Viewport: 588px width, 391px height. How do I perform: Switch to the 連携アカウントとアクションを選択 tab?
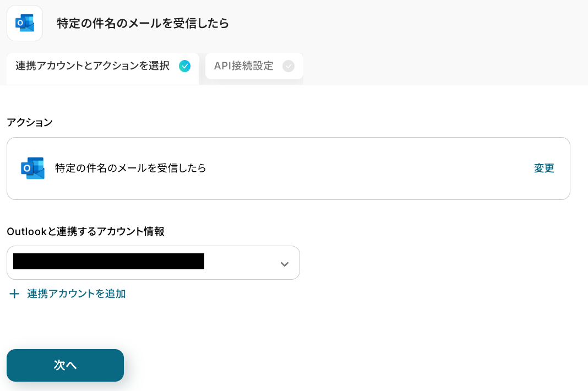[92, 66]
